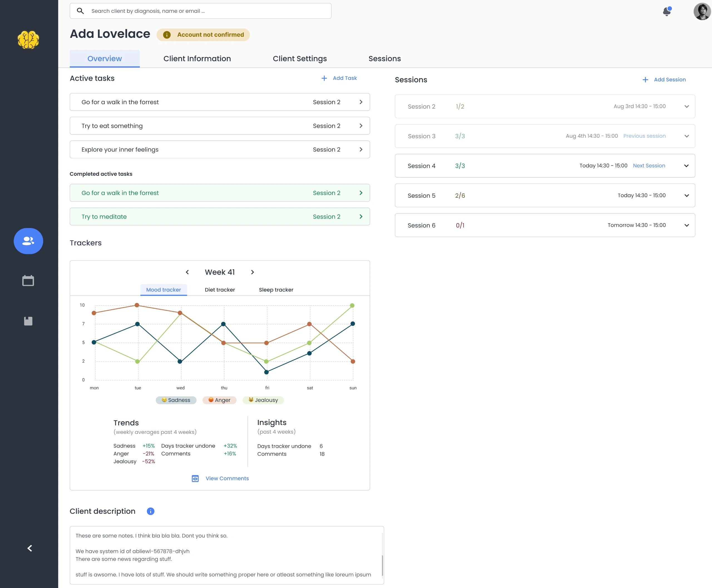Open the Clients panel in the sidebar
712x588 pixels.
(28, 241)
